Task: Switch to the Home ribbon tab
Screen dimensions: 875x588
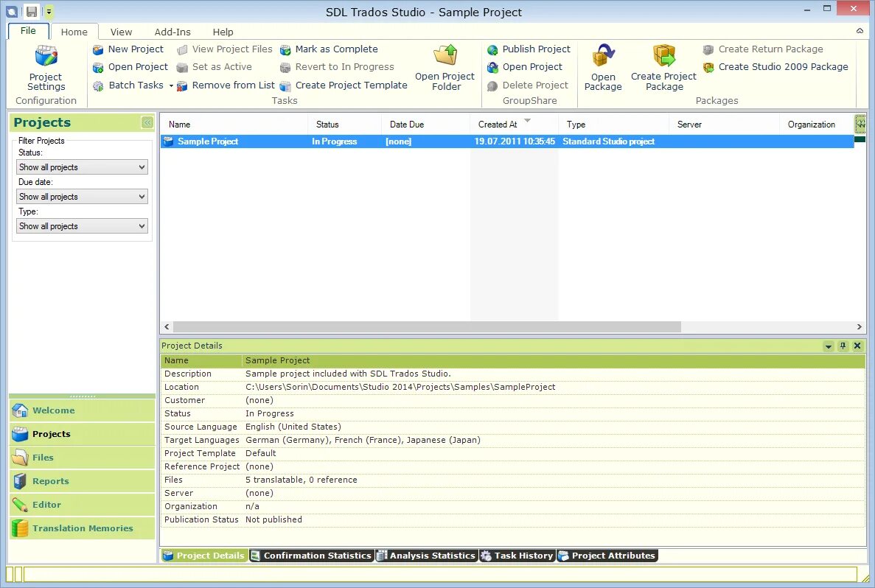Action: (74, 32)
